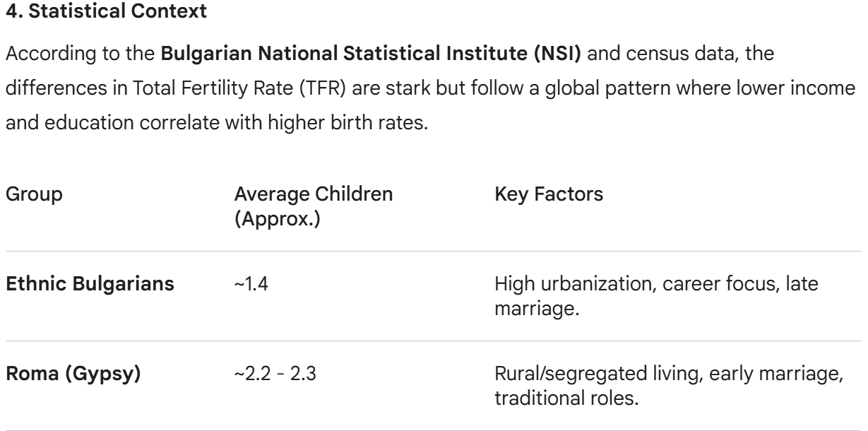Click the 'Rural/segregated living, early marriage' cell
The height and width of the screenshot is (431, 868).
[x=670, y=382]
